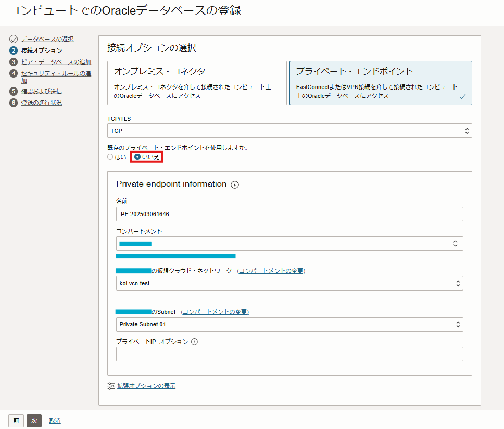Click the 名前 field showing PE 202503061646
This screenshot has width=504, height=429.
coord(289,213)
